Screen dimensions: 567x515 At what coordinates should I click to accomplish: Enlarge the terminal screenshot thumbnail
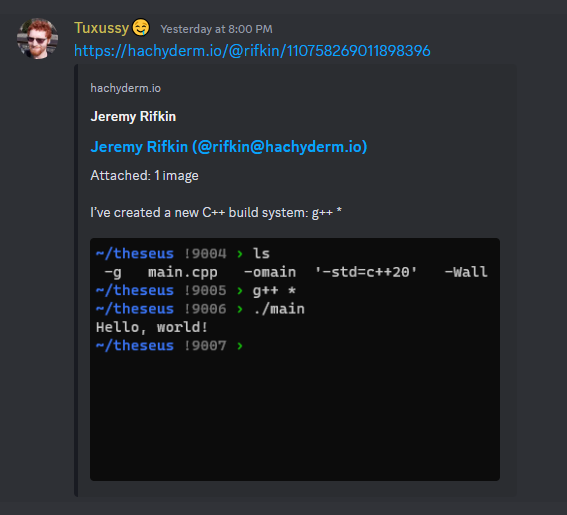pyautogui.click(x=295, y=359)
